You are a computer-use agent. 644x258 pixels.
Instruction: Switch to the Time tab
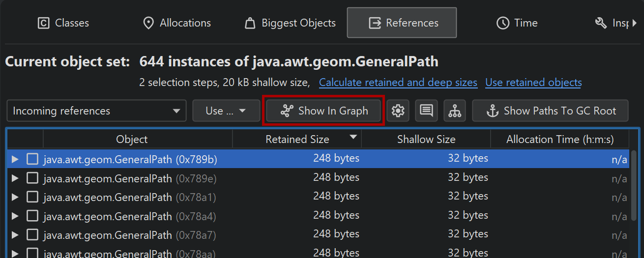pos(517,23)
